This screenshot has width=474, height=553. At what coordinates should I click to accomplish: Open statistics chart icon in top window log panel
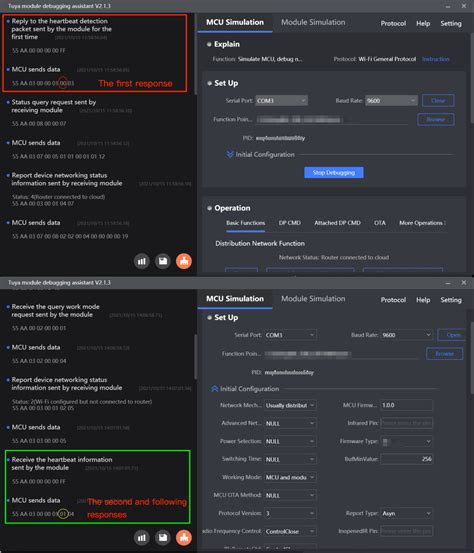point(141,261)
